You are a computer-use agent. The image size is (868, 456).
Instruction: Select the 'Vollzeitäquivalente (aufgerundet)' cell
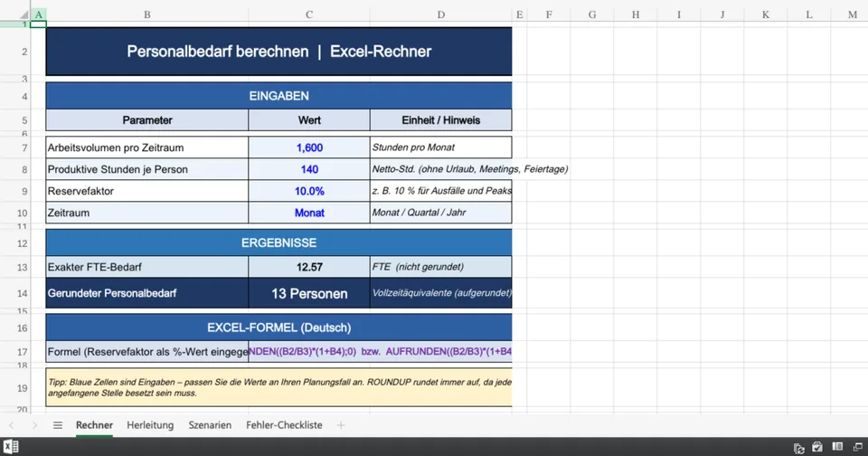[440, 293]
